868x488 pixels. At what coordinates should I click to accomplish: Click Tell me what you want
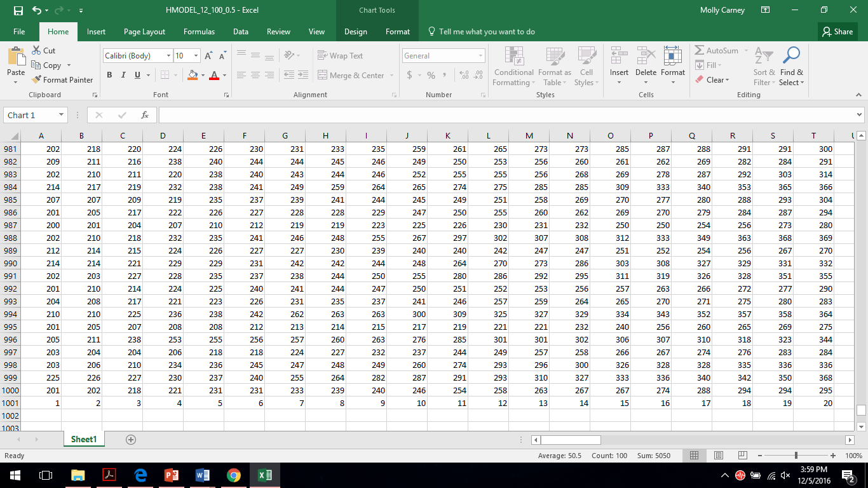point(481,32)
